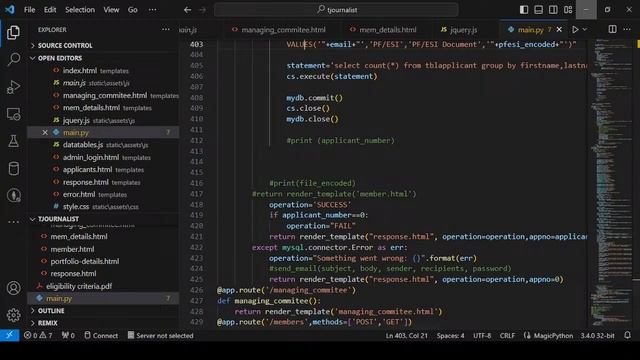Click the VS Code logo icon
Viewport: 640px width, 360px height.
pyautogui.click(x=10, y=9)
